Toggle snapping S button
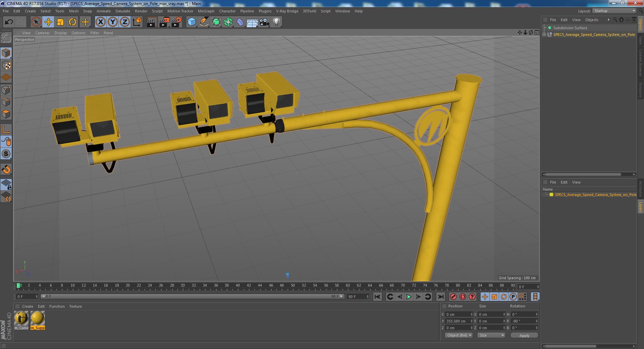Image resolution: width=644 pixels, height=349 pixels. (6, 154)
